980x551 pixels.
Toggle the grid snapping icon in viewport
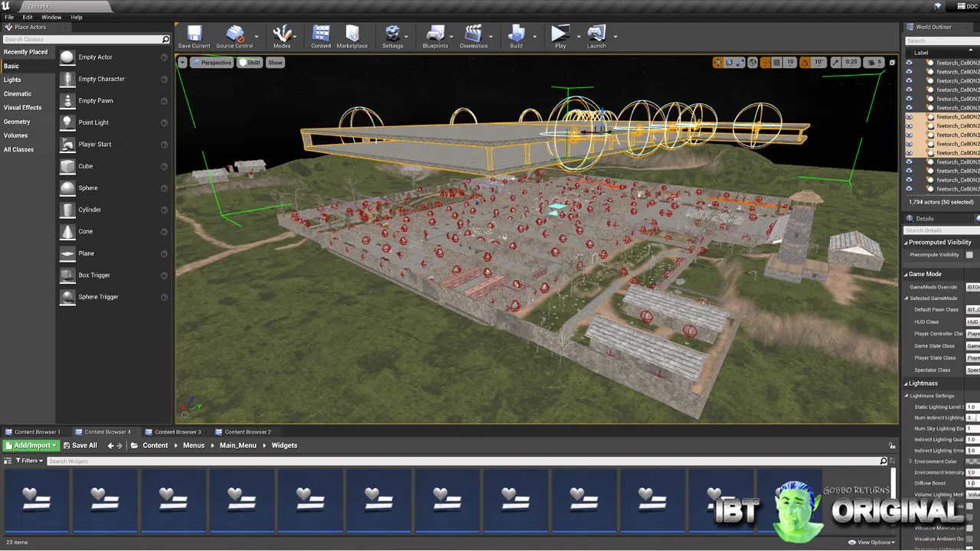776,63
